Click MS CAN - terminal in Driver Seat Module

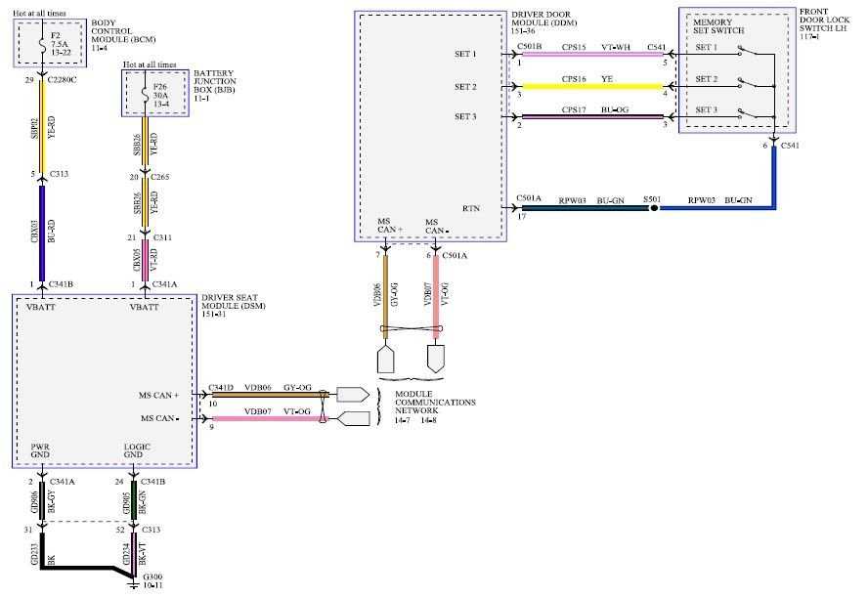(x=160, y=418)
